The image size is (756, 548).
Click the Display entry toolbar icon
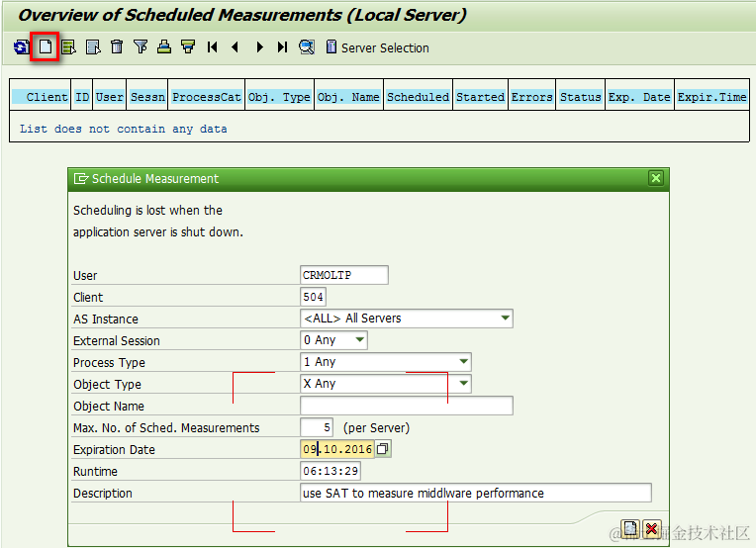coord(93,47)
